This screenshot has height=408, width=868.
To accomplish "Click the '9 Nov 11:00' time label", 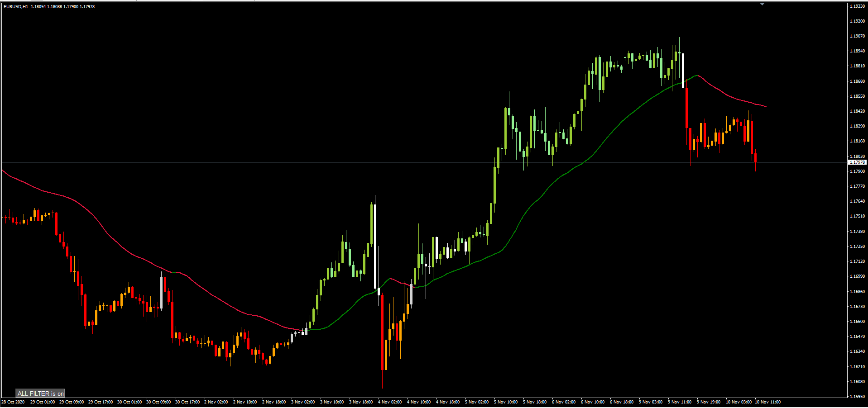I will point(680,402).
